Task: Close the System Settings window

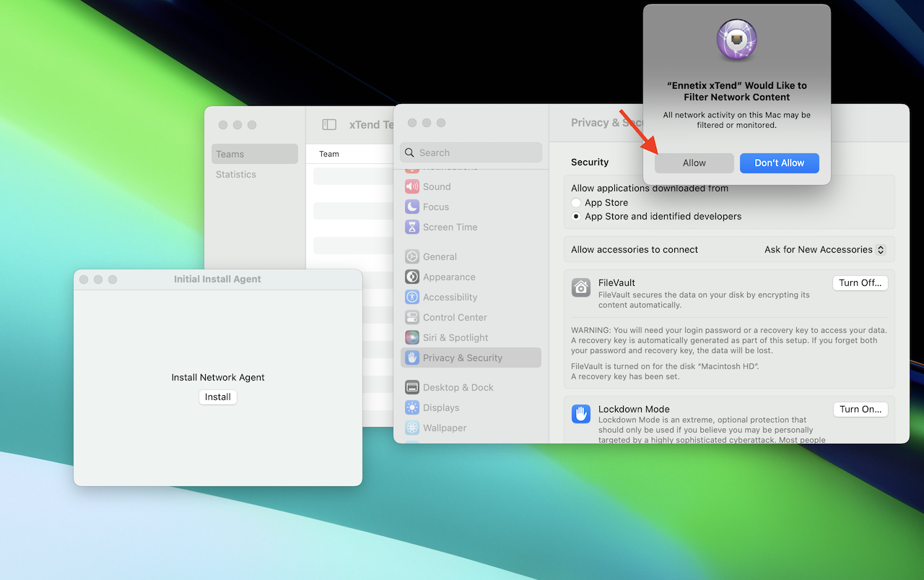Action: pos(412,123)
